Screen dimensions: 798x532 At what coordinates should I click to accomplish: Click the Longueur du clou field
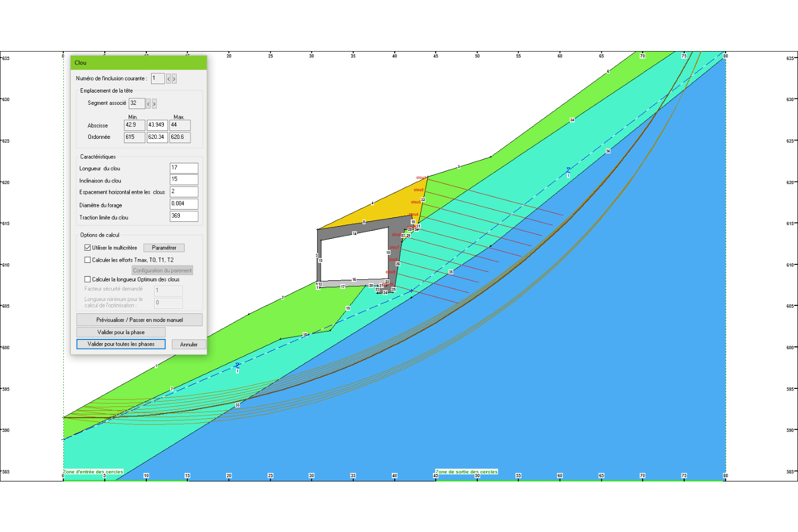[184, 168]
